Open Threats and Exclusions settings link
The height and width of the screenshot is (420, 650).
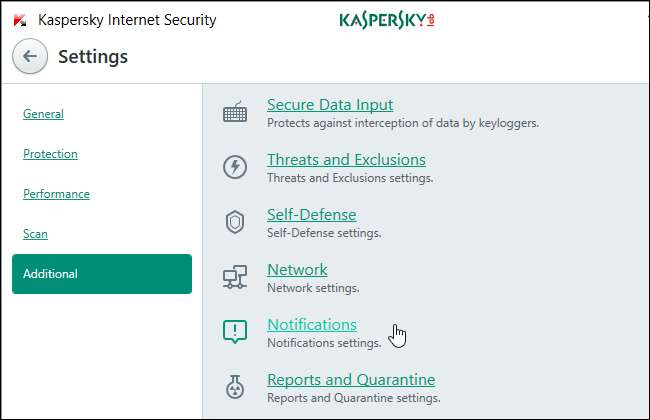coord(346,159)
